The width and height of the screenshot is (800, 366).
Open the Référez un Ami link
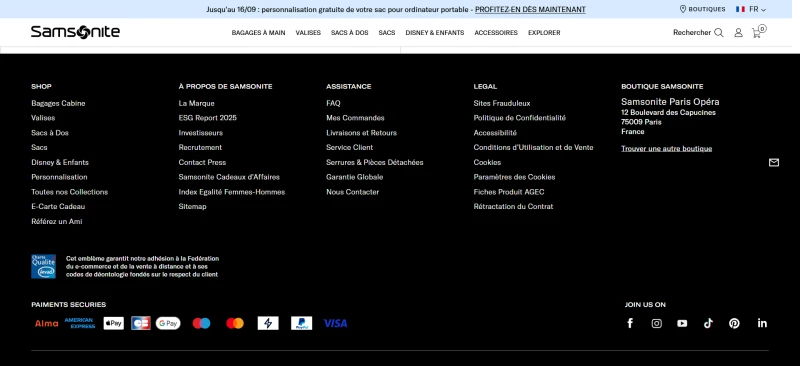57,222
